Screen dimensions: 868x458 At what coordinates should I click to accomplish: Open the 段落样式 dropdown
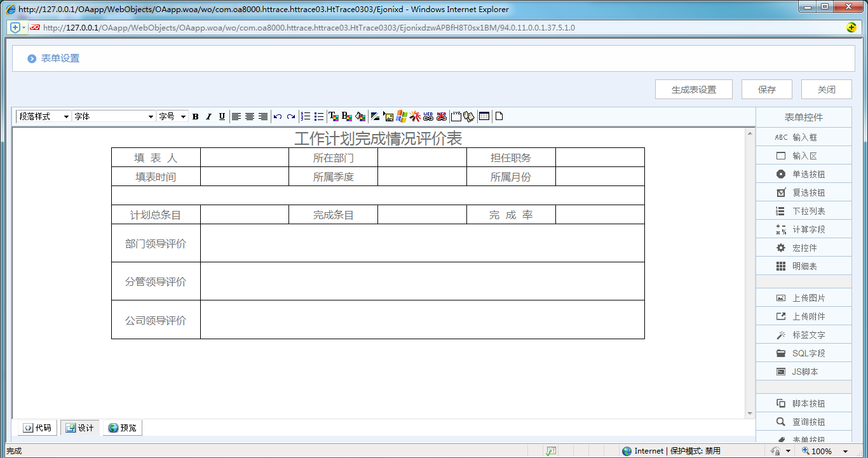tap(43, 116)
